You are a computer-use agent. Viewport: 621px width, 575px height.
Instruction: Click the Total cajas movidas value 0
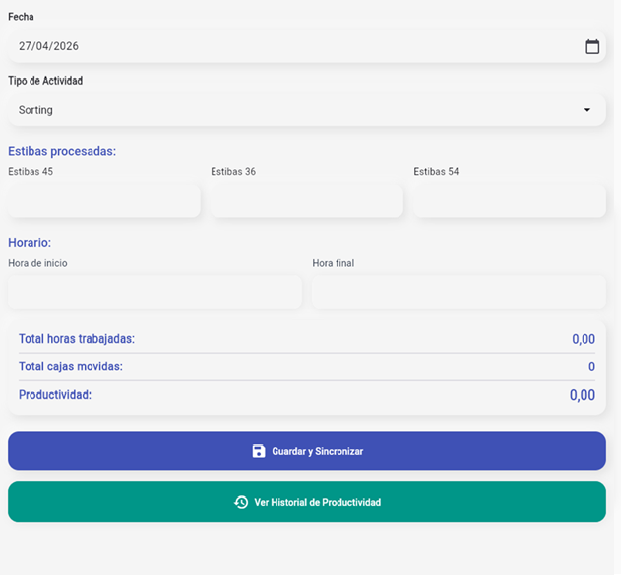coord(591,367)
